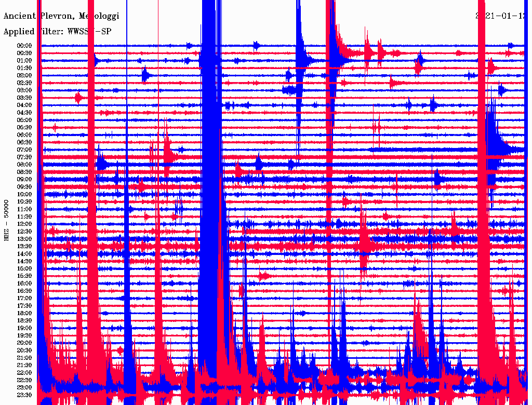Click the 21:00 time label

click(24, 358)
